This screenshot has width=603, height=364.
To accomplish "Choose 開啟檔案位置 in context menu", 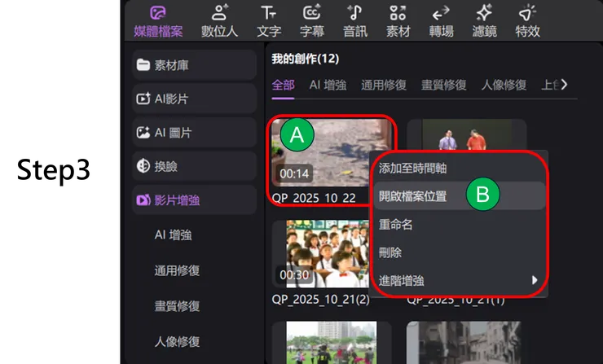I will point(460,196).
